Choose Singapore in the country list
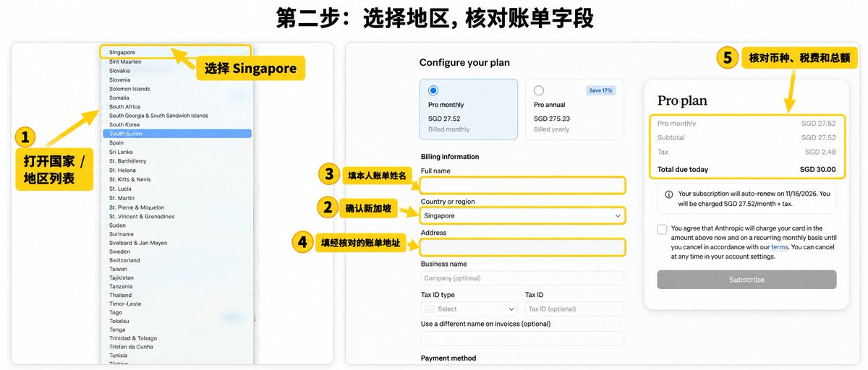Image resolution: width=868 pixels, height=370 pixels. [122, 53]
